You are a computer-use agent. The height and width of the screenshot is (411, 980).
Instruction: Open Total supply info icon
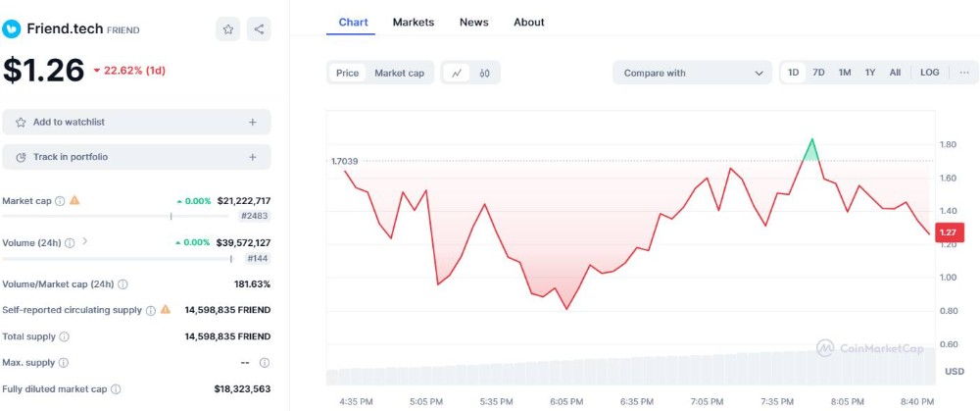65,336
